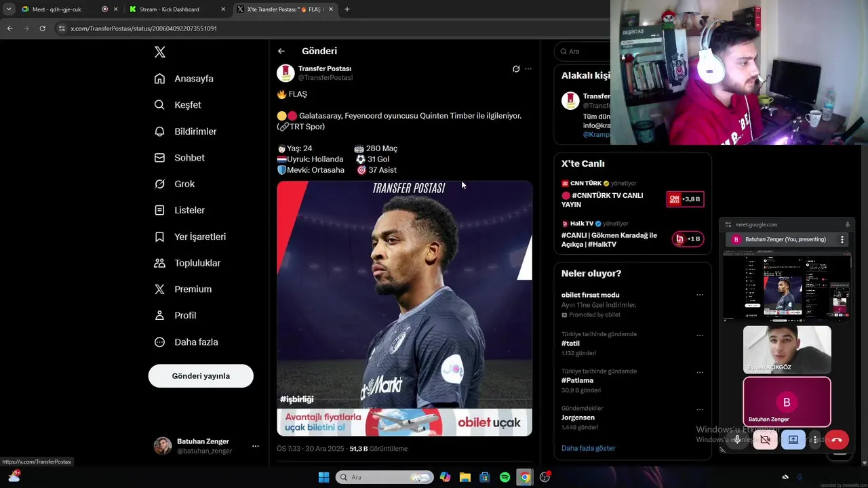Open File Explorer from the taskbar
This screenshot has width=868, height=488.
point(465,477)
